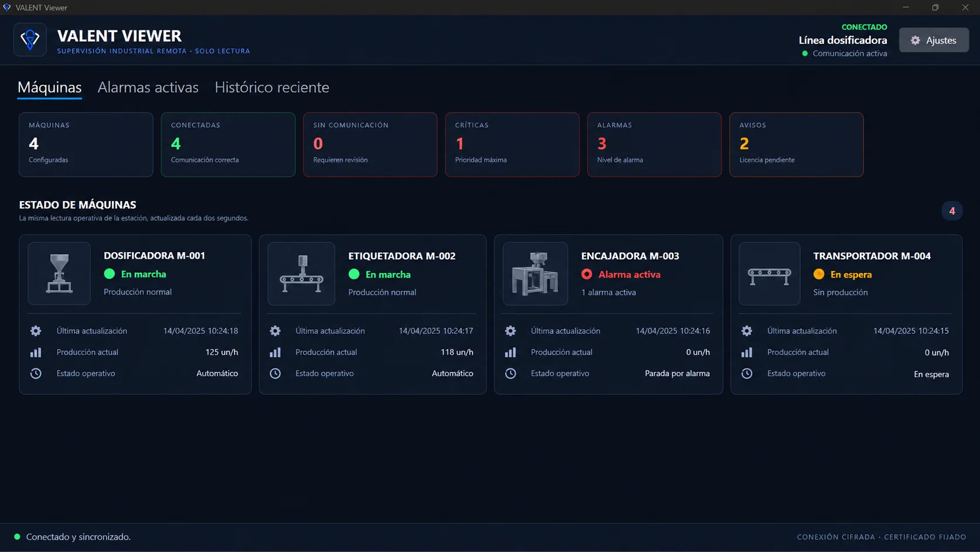Click gear icon in Dosificadora M-001 update row
Image resolution: width=980 pixels, height=552 pixels.
36,331
